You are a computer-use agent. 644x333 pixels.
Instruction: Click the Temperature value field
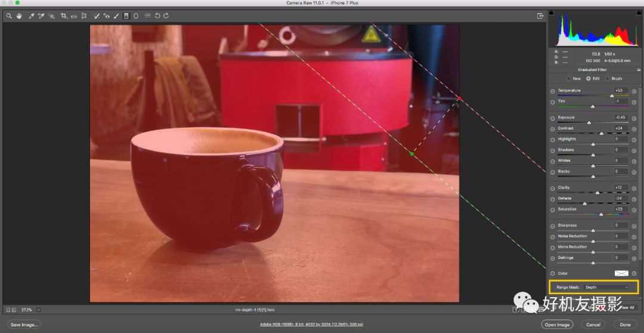[x=621, y=91]
